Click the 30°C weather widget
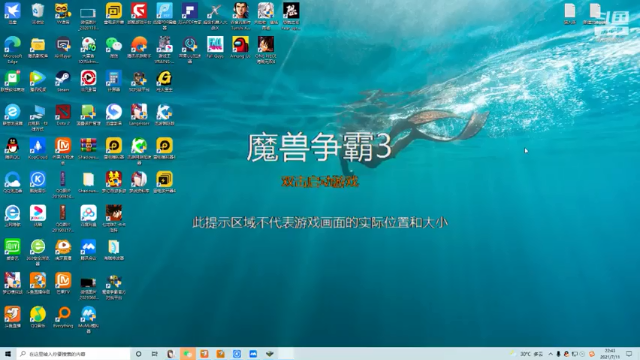This screenshot has width=640, height=360. (527, 354)
